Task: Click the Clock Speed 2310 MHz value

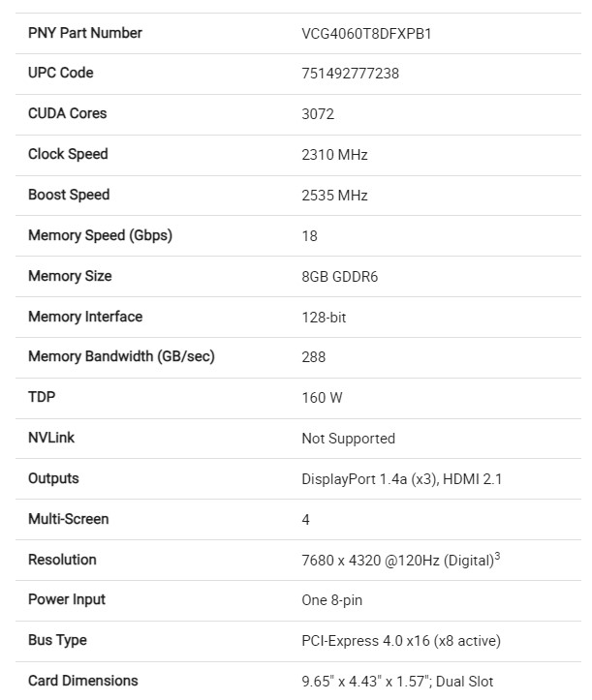Action: tap(334, 155)
